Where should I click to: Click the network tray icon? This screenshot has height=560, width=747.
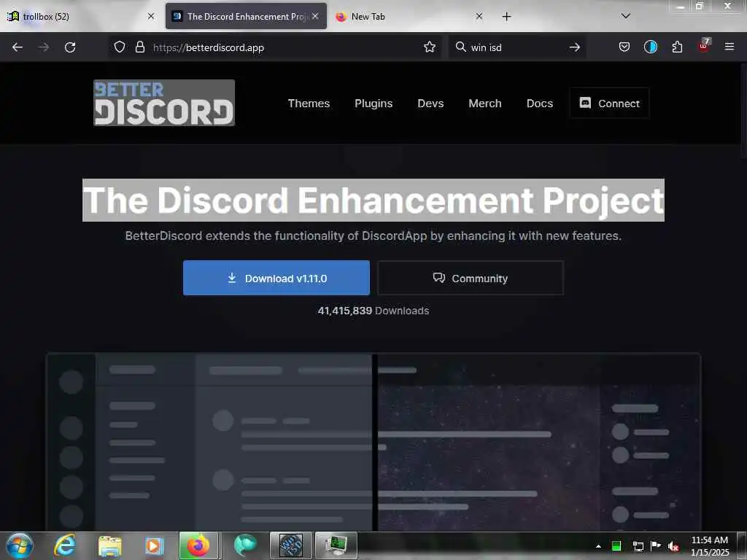tap(638, 546)
